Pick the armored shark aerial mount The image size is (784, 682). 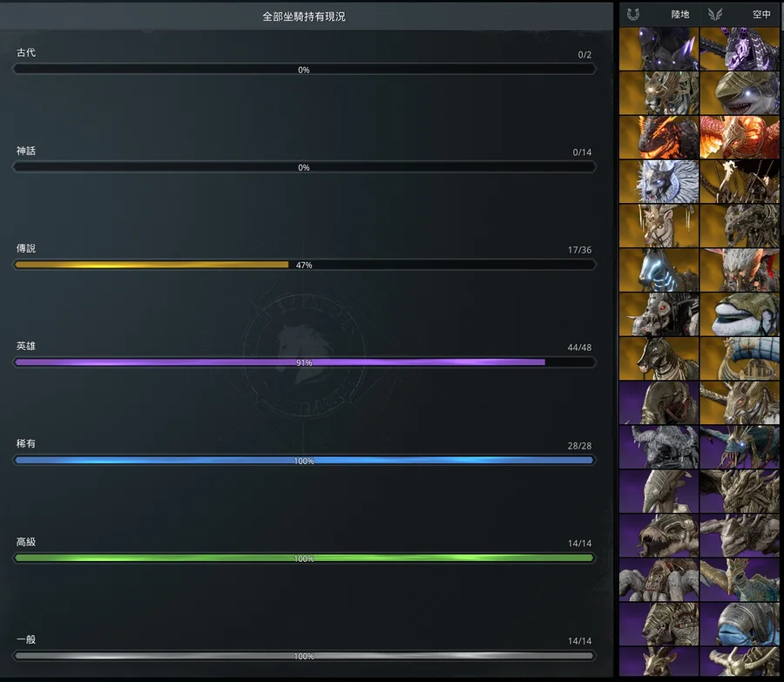pos(740,93)
